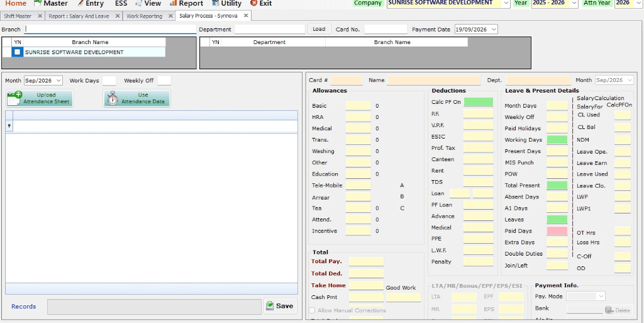The image size is (644, 323).
Task: Click the Total Pay. field
Action: coord(367,261)
